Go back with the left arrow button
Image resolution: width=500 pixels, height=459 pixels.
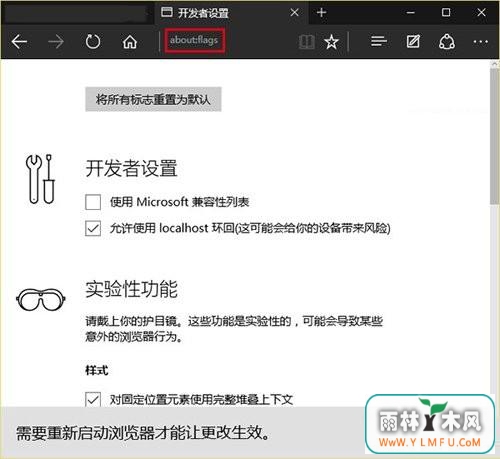click(19, 42)
